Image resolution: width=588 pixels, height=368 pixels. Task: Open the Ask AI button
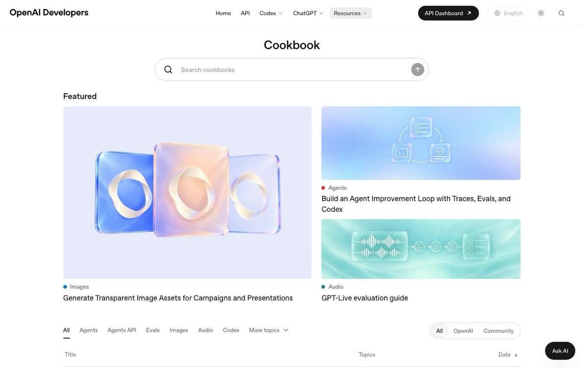(x=560, y=351)
